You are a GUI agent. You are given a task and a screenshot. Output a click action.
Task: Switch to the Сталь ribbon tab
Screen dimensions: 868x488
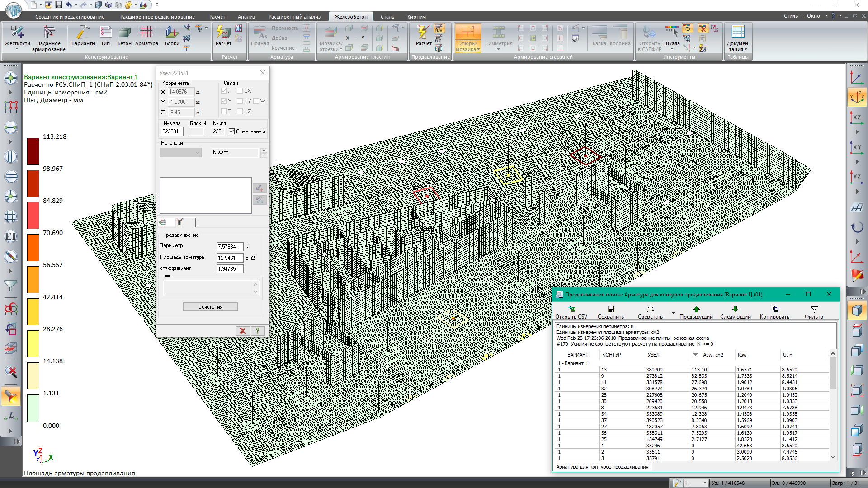(387, 17)
